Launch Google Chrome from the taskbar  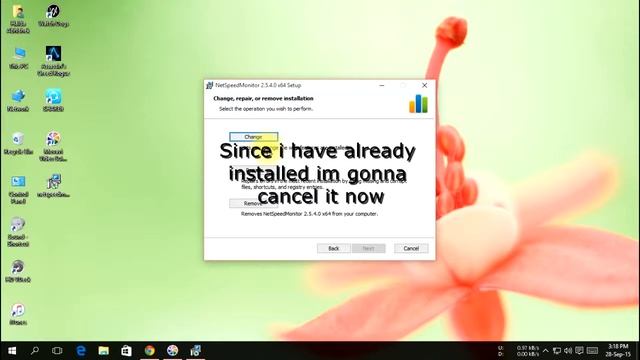click(149, 351)
